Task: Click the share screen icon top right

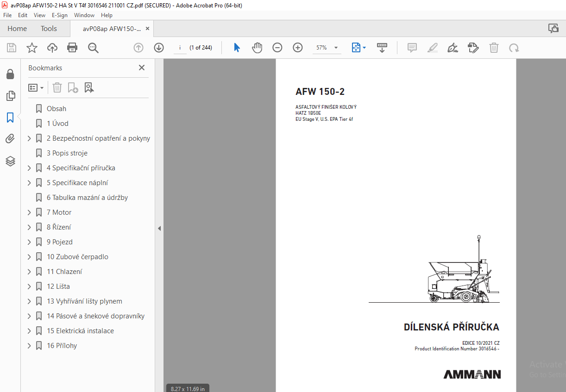Action: click(x=553, y=28)
